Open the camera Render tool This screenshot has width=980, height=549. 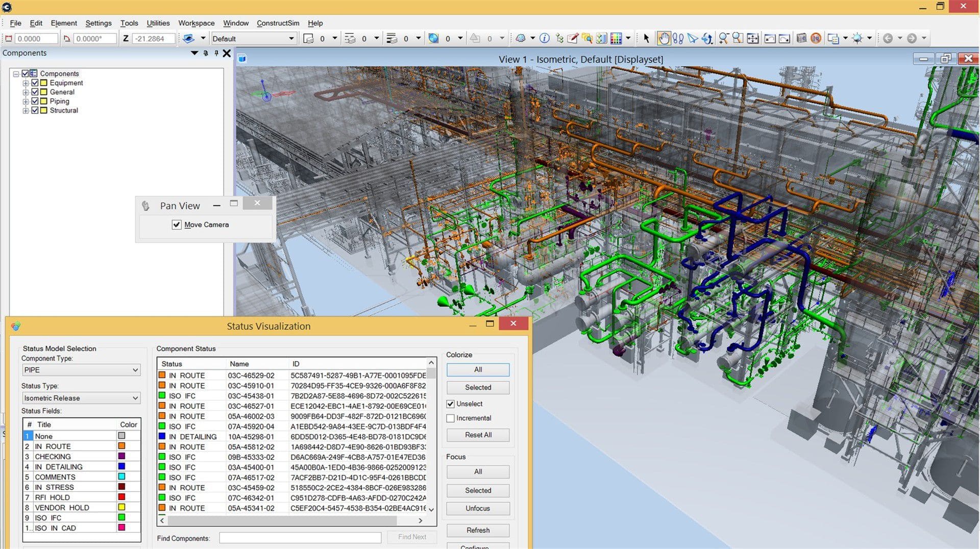(x=801, y=38)
